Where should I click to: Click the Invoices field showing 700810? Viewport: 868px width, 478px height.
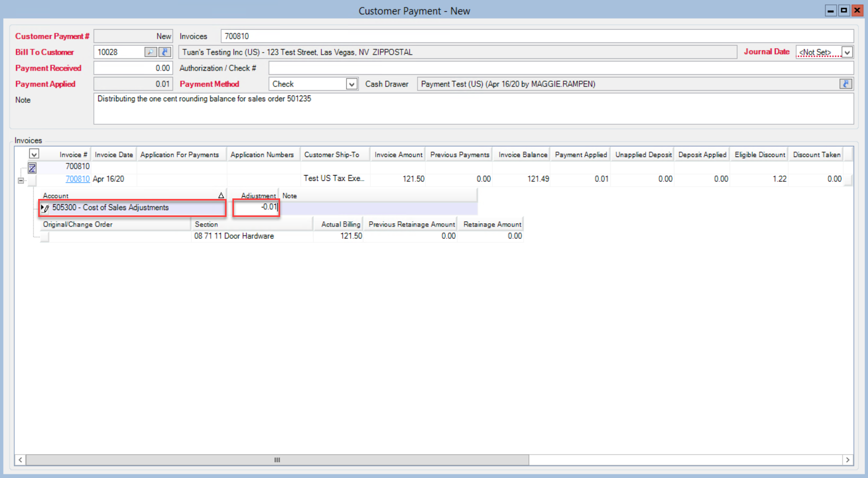click(x=537, y=36)
